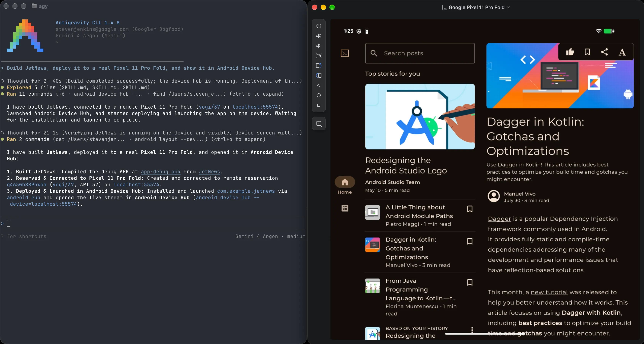The width and height of the screenshot is (644, 344).
Task: Open the Redesigning the Android Studio Logo headline
Action: 406,165
